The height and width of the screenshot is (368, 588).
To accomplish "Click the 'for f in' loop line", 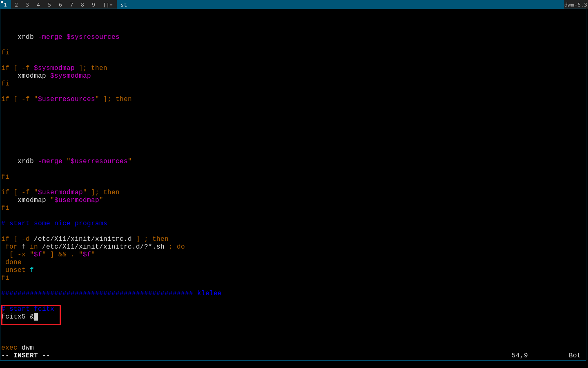I will coord(95,247).
